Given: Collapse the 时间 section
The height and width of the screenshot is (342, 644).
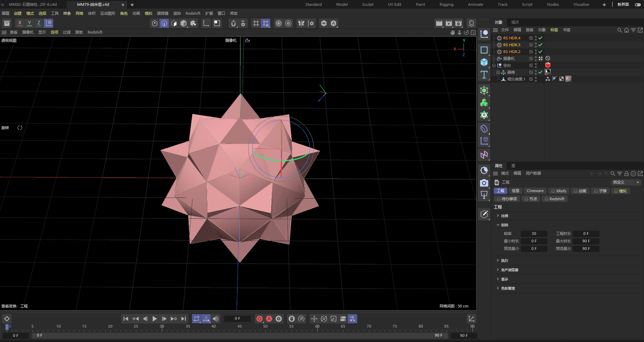Looking at the screenshot, I should [x=498, y=225].
